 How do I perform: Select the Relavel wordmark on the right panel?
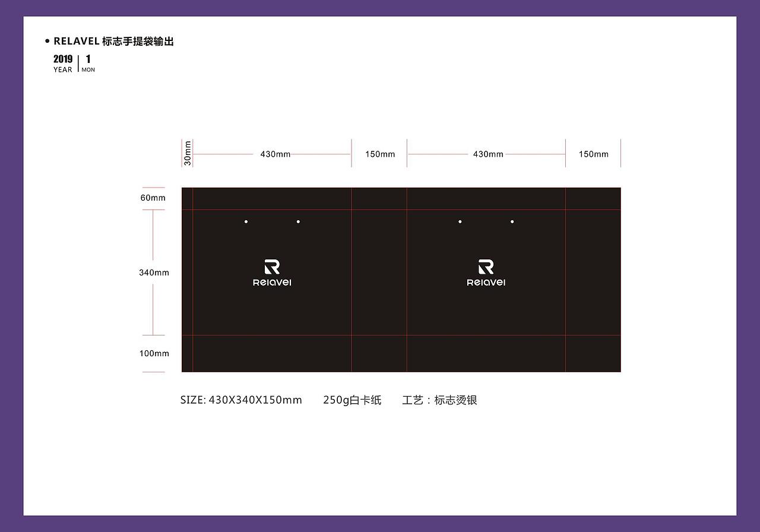pos(485,281)
